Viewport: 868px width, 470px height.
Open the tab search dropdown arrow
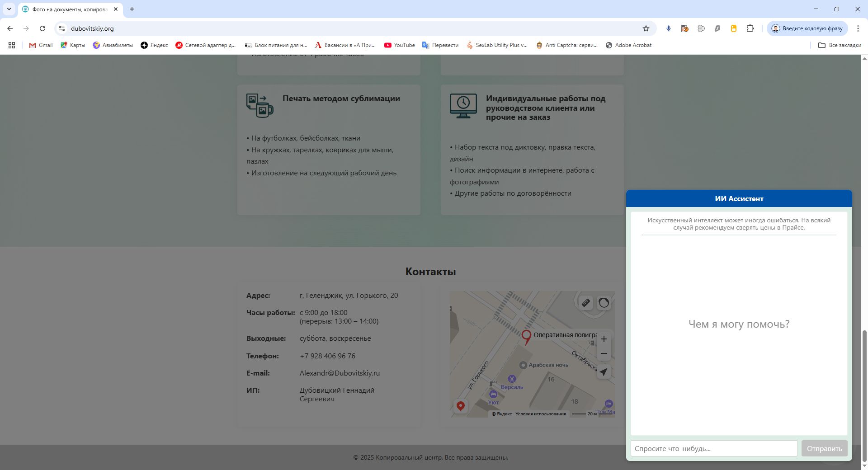[x=9, y=9]
